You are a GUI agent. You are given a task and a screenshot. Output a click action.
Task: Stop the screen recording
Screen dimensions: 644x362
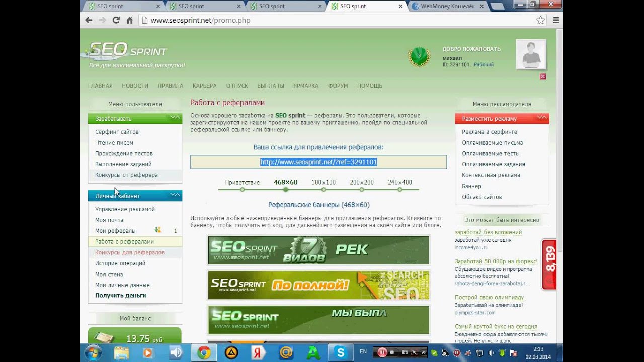point(392,352)
